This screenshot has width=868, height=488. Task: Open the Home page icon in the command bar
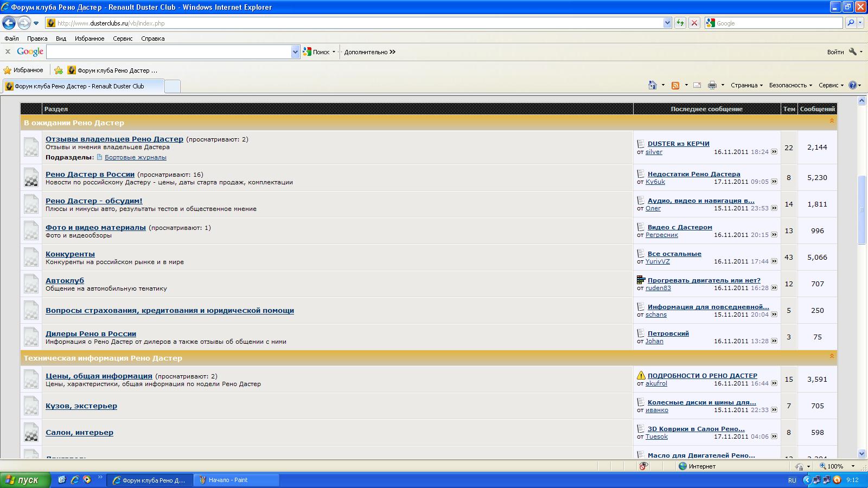653,85
